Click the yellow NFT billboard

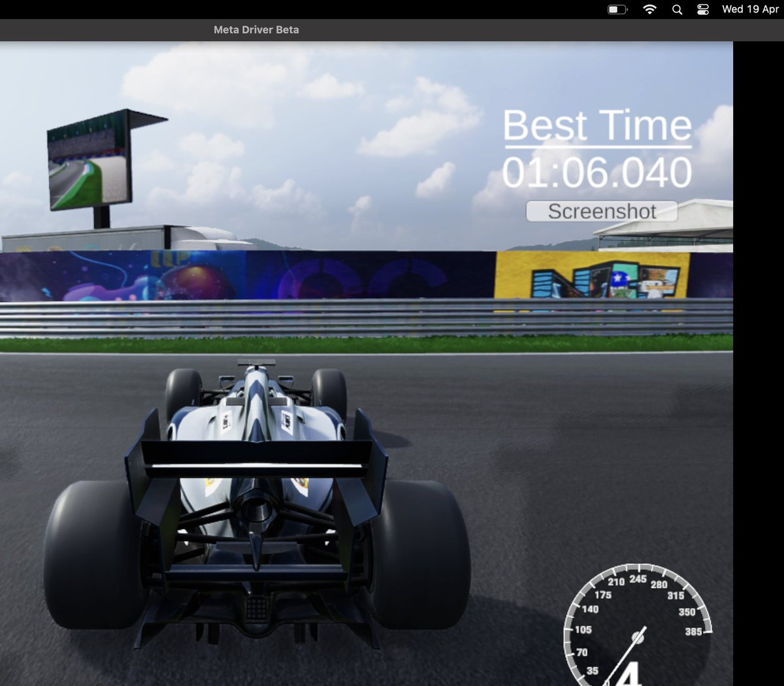point(592,276)
